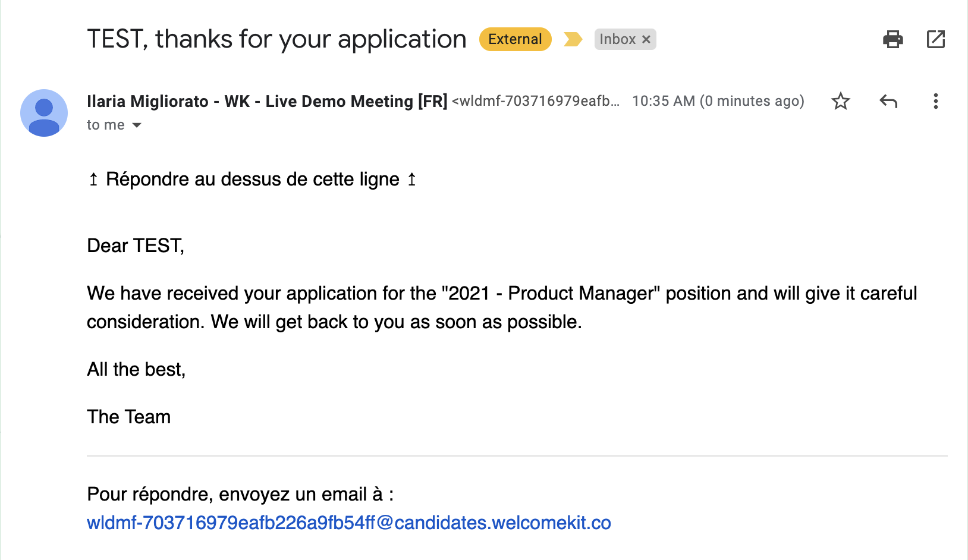
Task: Click the yellow External label badge
Action: (x=515, y=39)
